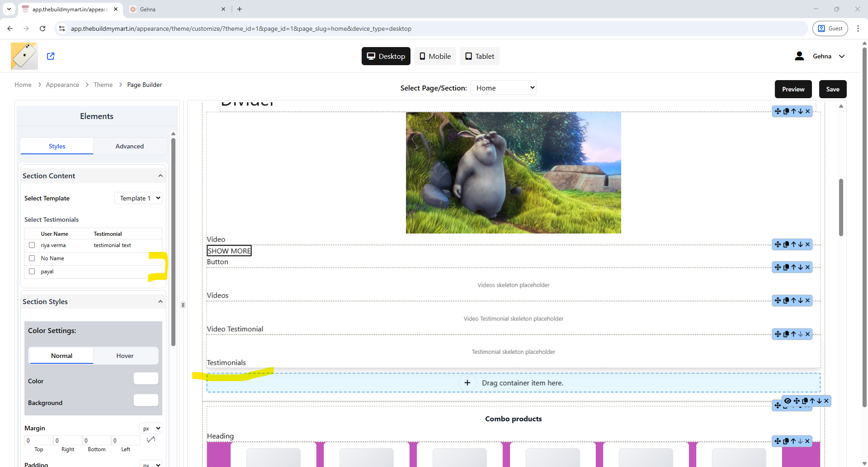The width and height of the screenshot is (868, 467).
Task: Collapse the Section Content panel
Action: [160, 176]
